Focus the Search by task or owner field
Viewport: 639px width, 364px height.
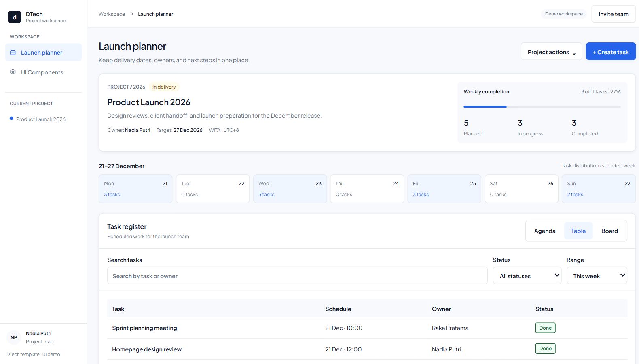pyautogui.click(x=297, y=275)
